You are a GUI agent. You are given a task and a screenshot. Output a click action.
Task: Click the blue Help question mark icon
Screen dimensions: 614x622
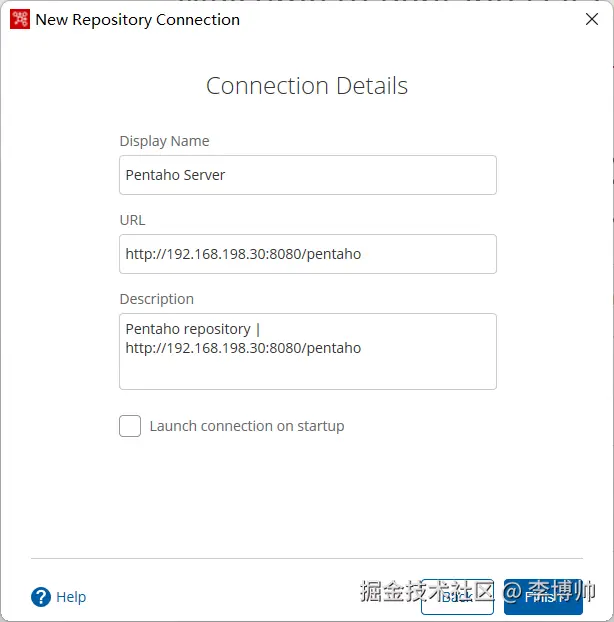click(41, 597)
